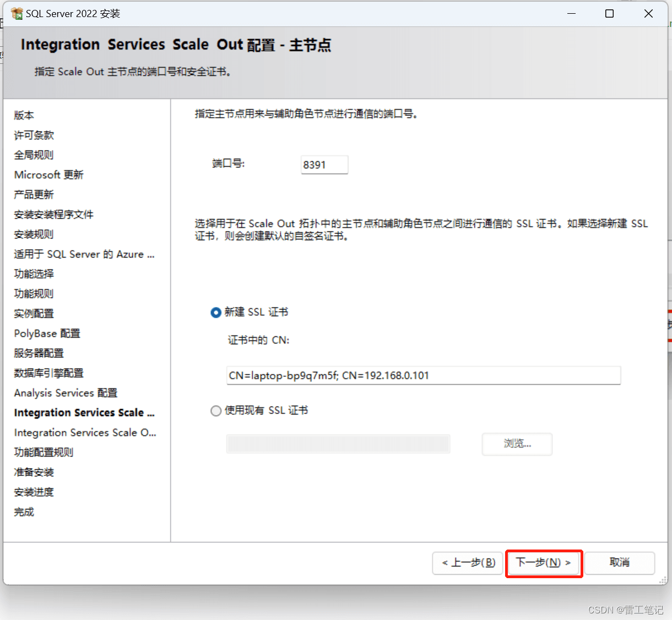Viewport: 672px width, 620px height.
Task: Click the window resize grip corner
Action: [x=663, y=580]
